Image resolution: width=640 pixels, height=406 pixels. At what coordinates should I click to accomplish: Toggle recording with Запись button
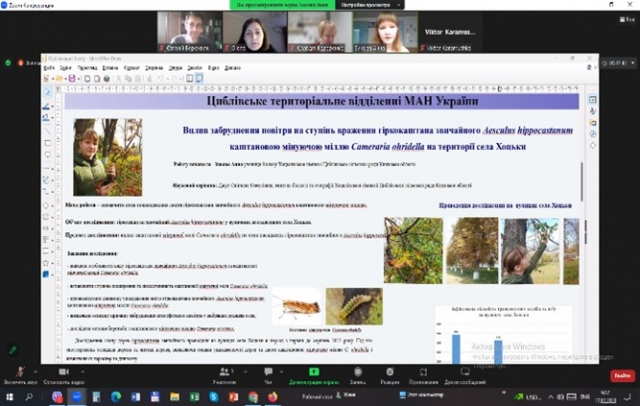coord(358,375)
